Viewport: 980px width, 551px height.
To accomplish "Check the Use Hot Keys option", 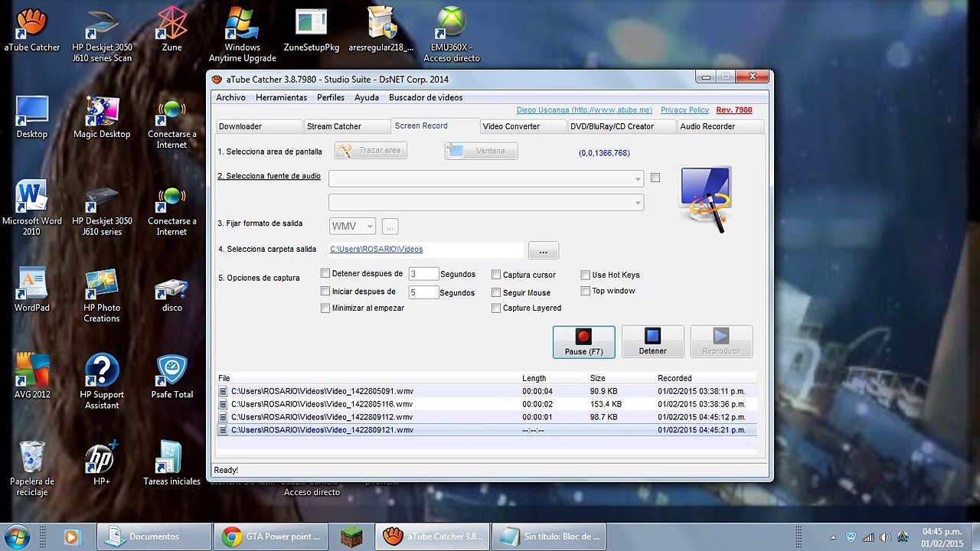I will pos(586,275).
